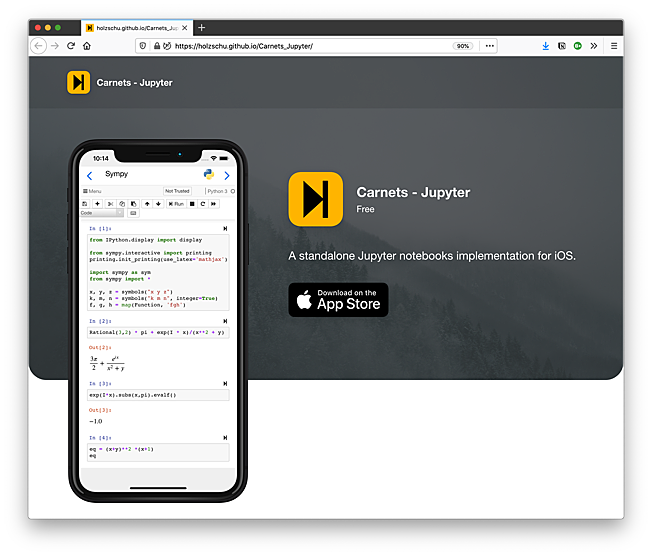Click the Python 3 kernel label

[217, 191]
